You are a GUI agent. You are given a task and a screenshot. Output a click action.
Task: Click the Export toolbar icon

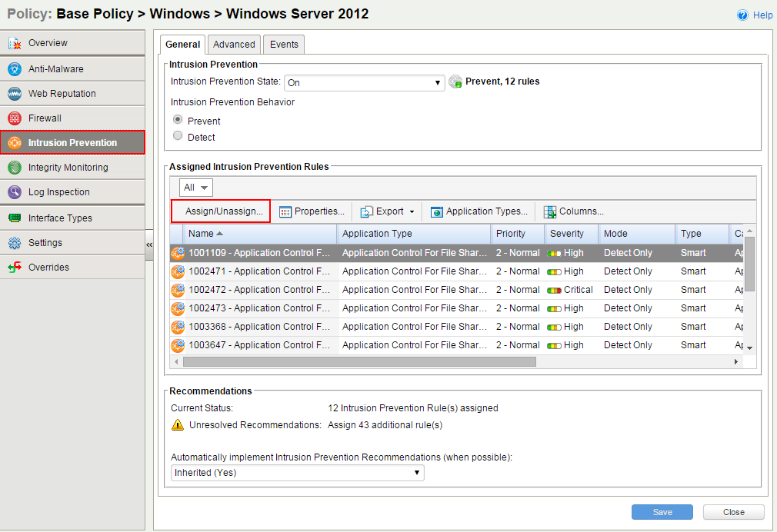point(366,212)
